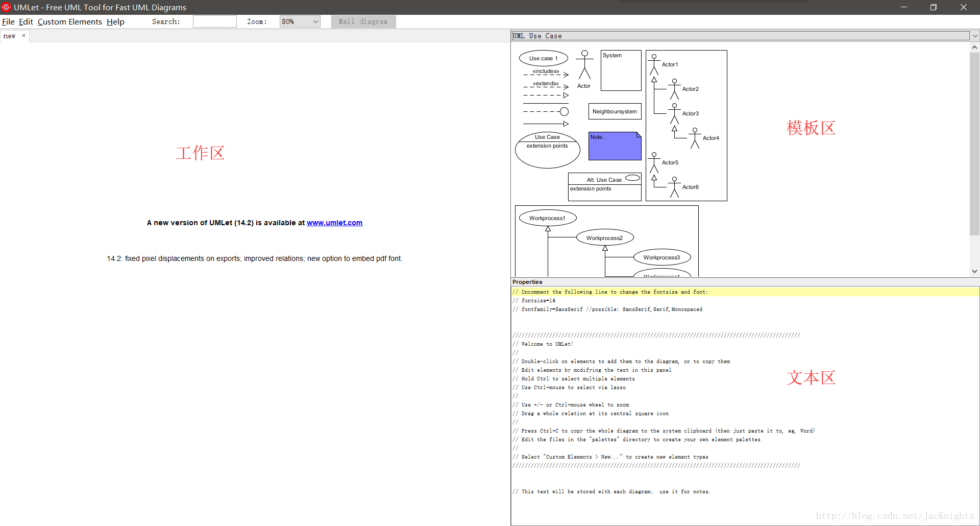Click the '// fontsize=14' line
Viewport: 980px width, 526px height.
click(x=534, y=301)
